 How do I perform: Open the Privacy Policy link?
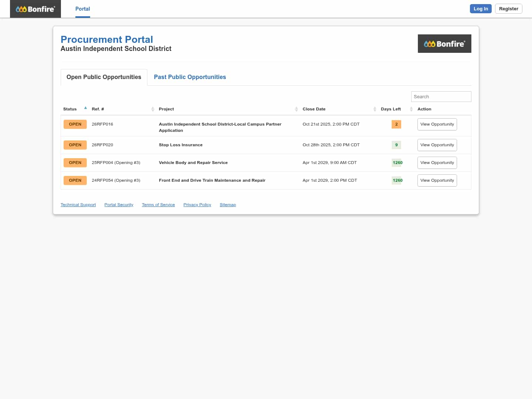(x=197, y=205)
